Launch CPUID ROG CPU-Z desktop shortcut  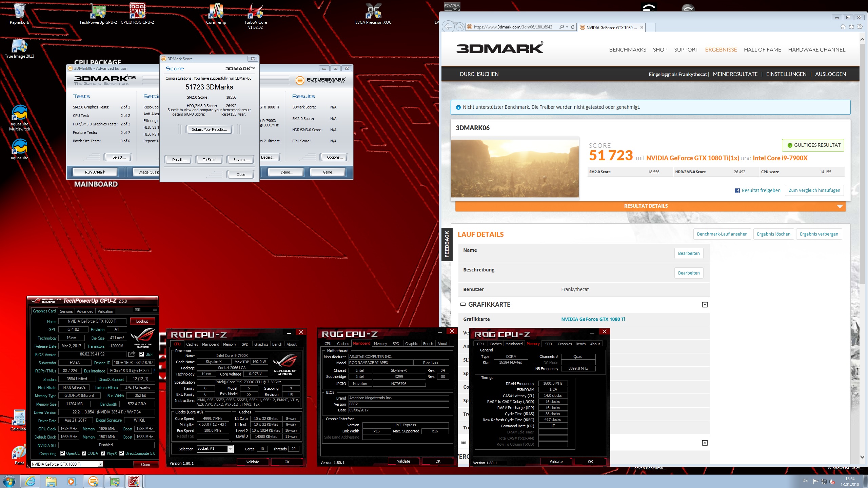137,14
